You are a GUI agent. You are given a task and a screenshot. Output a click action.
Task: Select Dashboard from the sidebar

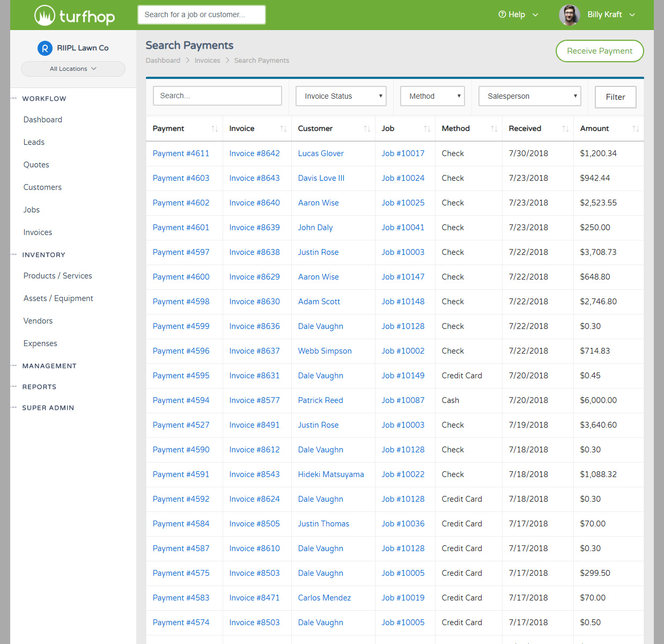(42, 119)
